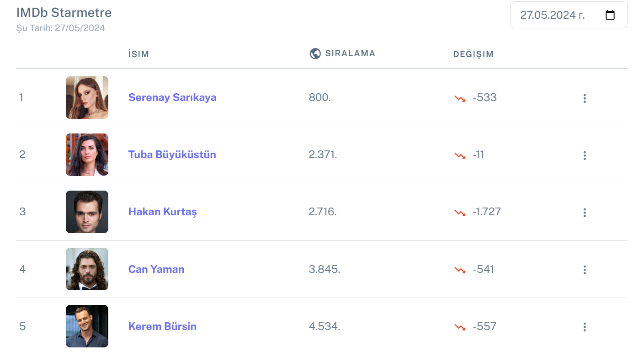
Task: Click Hakan Kurtaş's photo thumbnail
Action: (x=87, y=212)
